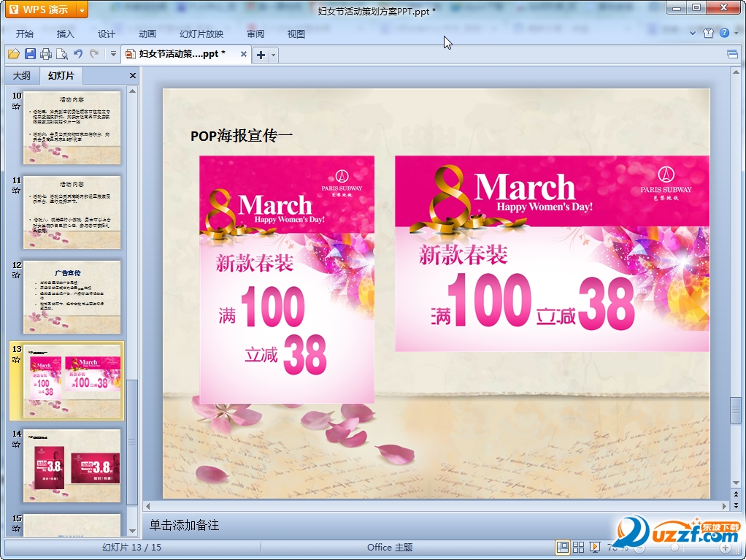This screenshot has height=560, width=746.
Task: Click 幻灯片 13 / 15 status text
Action: coord(132,548)
